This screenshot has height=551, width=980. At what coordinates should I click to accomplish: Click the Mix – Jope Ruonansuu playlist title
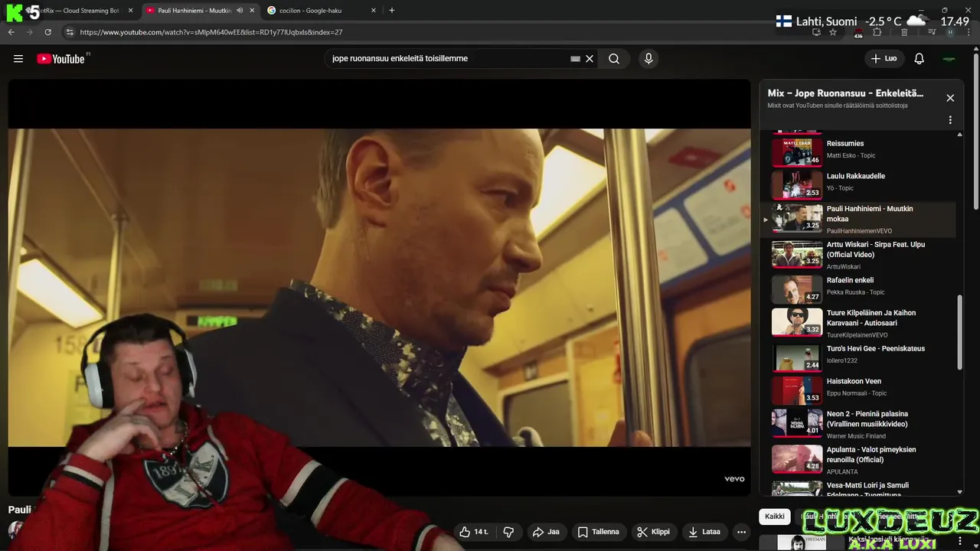(x=845, y=93)
